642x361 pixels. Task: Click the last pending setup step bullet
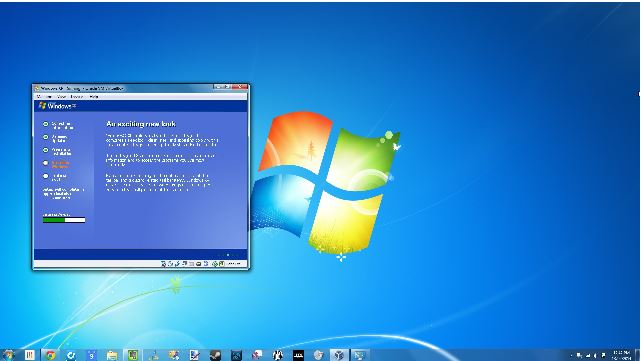tap(46, 176)
